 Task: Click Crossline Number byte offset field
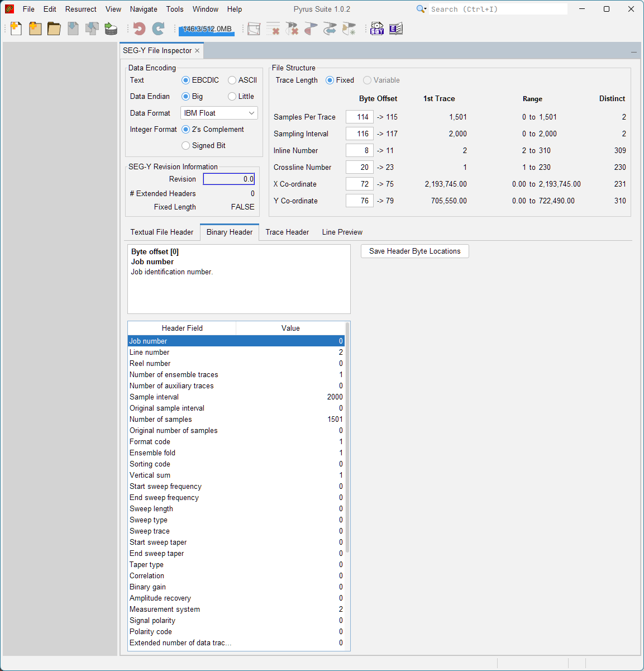[x=360, y=167]
